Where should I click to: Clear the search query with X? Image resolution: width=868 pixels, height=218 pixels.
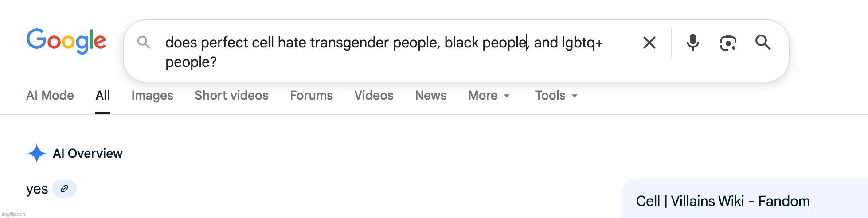[649, 43]
